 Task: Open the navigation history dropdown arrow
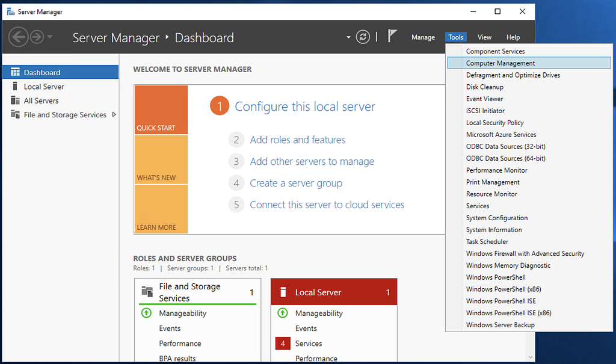coord(49,37)
